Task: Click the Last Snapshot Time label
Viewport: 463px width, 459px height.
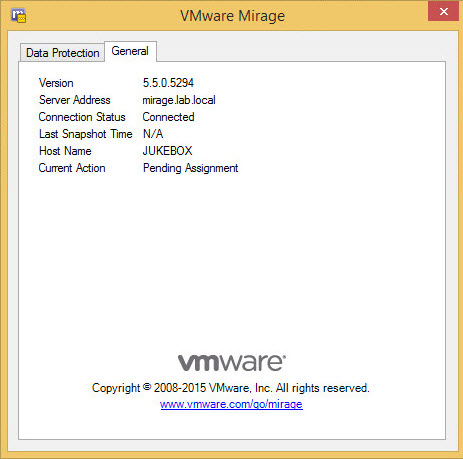Action: (x=86, y=134)
